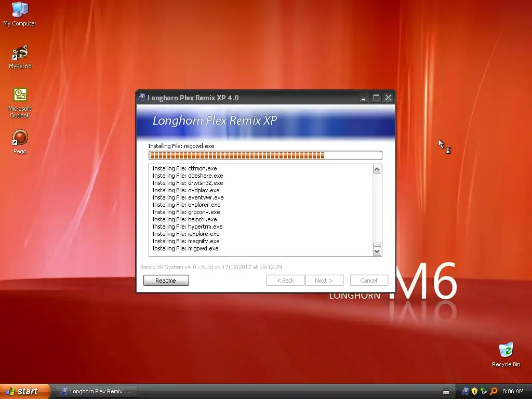This screenshot has width=532, height=399.
Task: Minimize the Longhorn Plex Remix XP window
Action: coord(363,98)
